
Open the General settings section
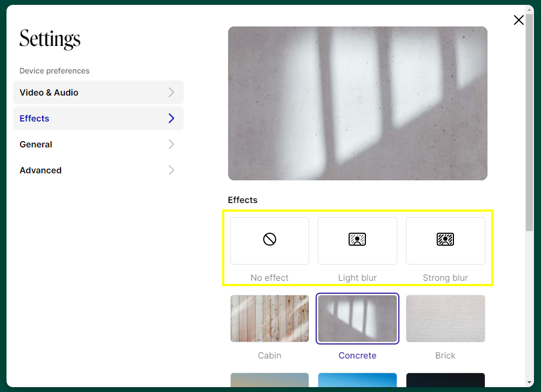tap(98, 144)
